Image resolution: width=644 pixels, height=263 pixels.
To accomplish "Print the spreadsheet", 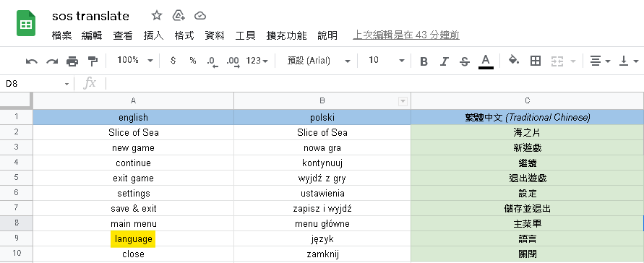I will (x=72, y=61).
